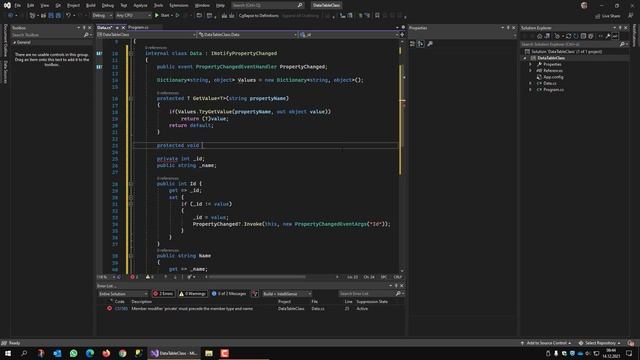Click the user account avatar
640x360 pixels.
pyautogui.click(x=584, y=5)
